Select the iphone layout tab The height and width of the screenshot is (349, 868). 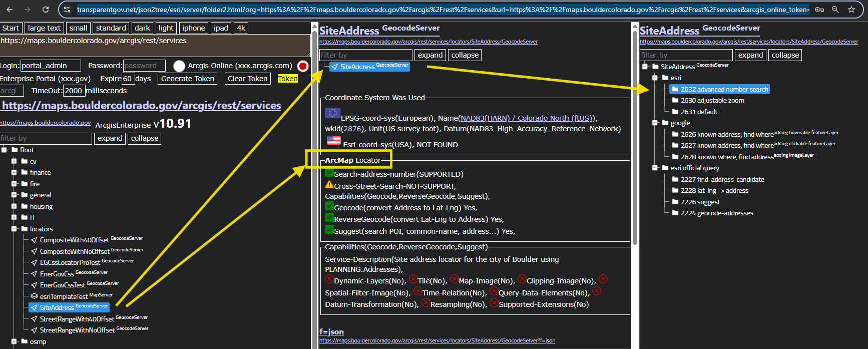(193, 28)
